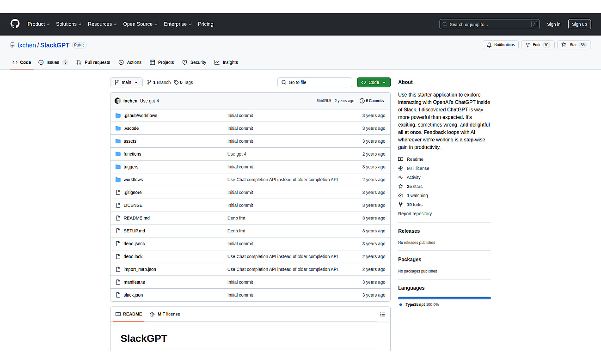The image size is (601, 364).
Task: Click Report repository
Action: tap(415, 214)
